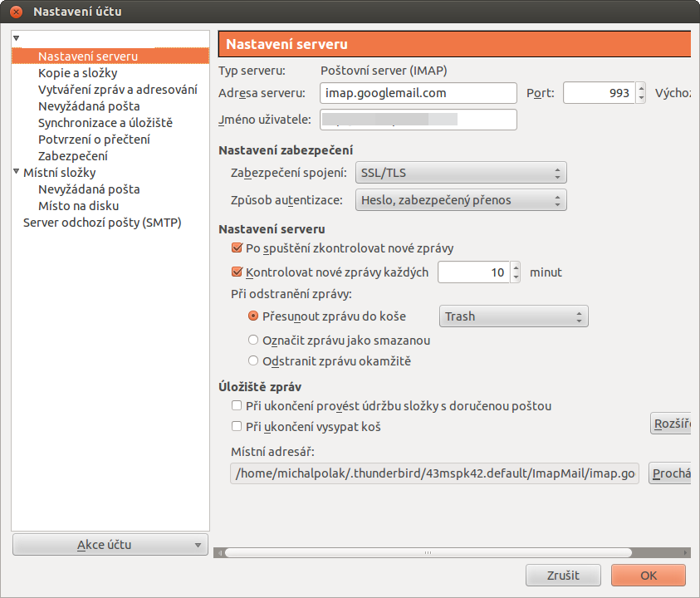Choose 'Odstranit zprávu okamžitě' radio option
The image size is (700, 598).
click(254, 361)
